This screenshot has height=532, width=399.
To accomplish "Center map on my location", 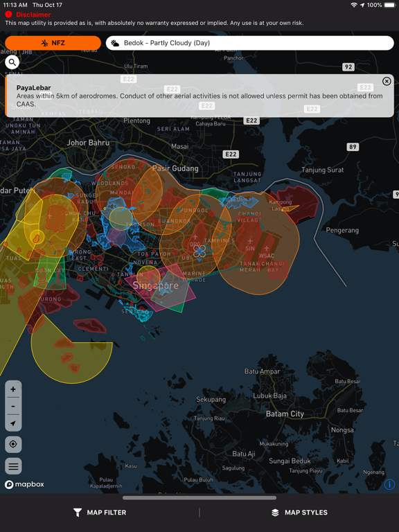I will coord(13,444).
